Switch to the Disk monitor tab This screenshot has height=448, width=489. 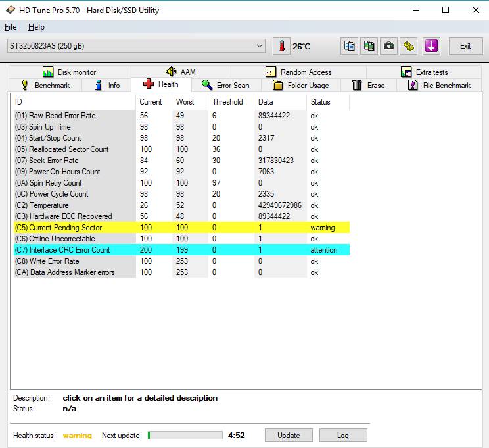(70, 72)
